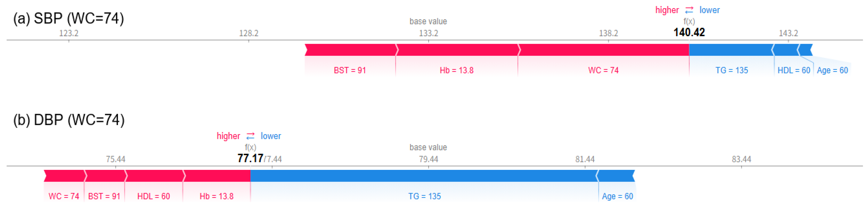Click the bold 140.42 output value
The image size is (868, 206).
pyautogui.click(x=689, y=32)
